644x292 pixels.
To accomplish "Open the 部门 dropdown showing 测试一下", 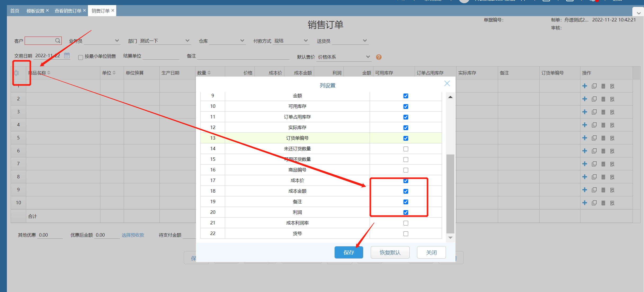I will click(x=187, y=41).
